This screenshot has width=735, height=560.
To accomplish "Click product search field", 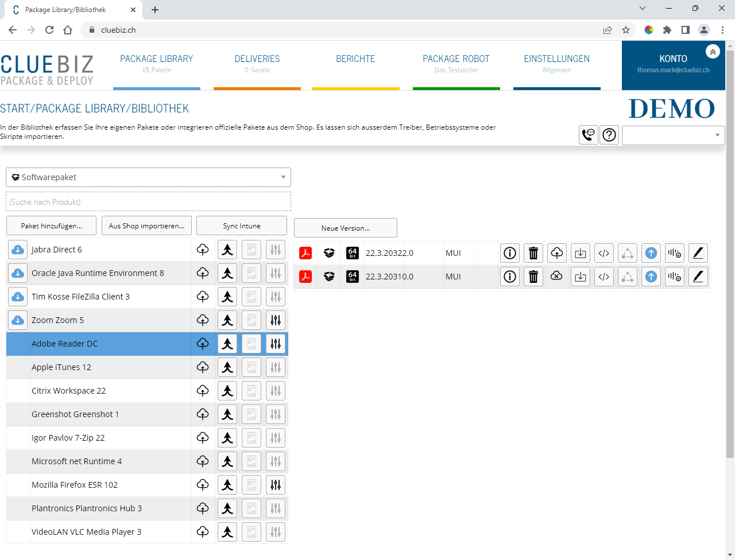I will pyautogui.click(x=148, y=202).
